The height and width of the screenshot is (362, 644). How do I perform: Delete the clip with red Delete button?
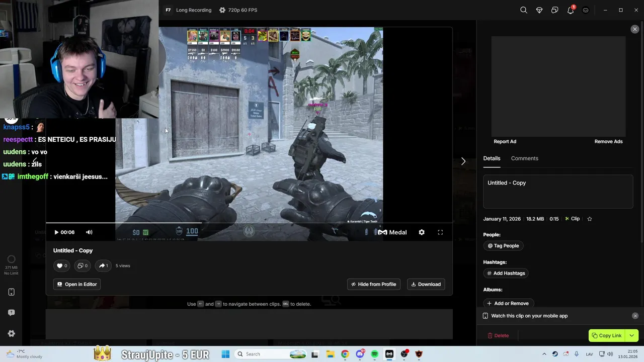tap(498, 335)
